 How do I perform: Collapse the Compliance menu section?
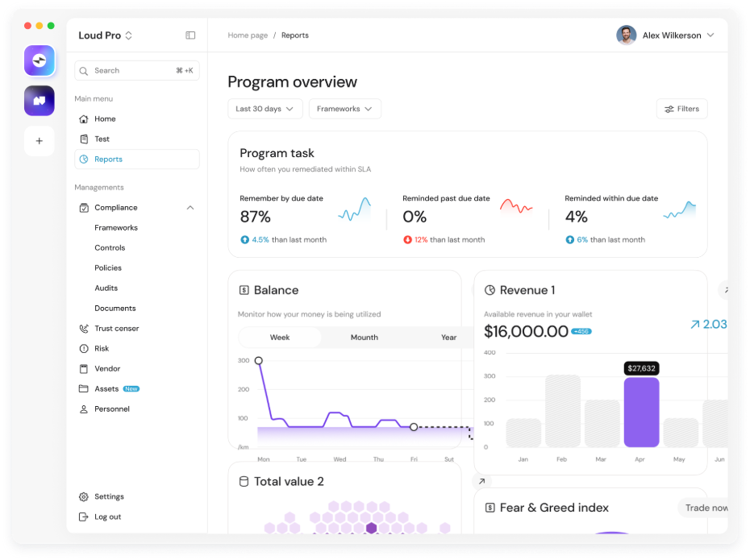(x=190, y=208)
